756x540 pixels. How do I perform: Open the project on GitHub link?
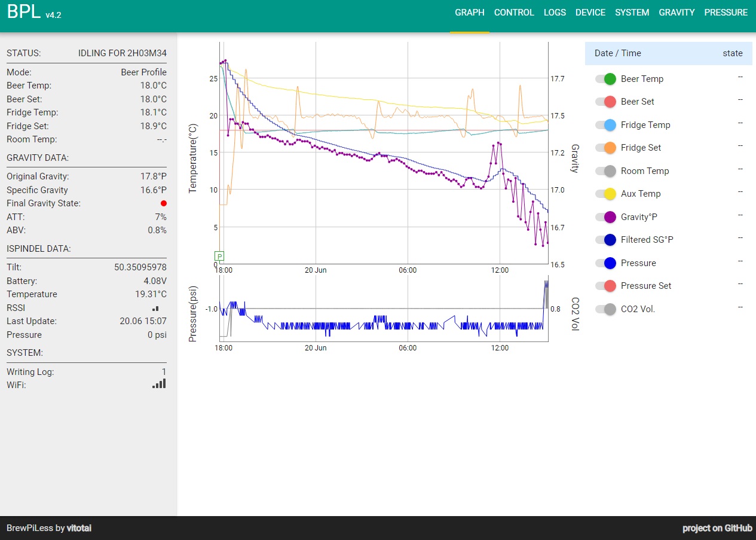click(717, 528)
